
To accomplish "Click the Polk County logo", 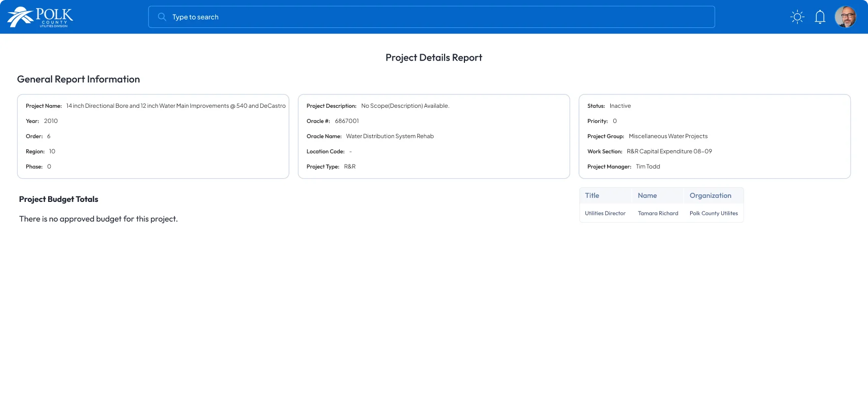I will point(40,17).
